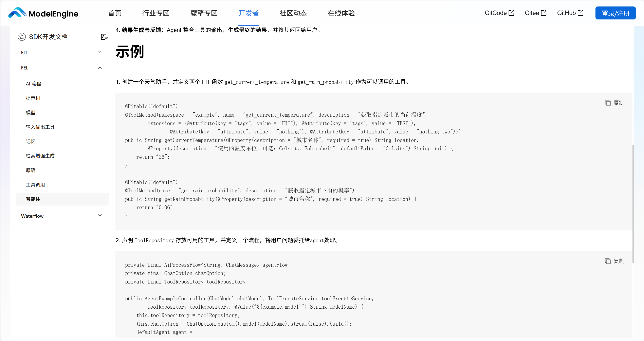The width and height of the screenshot is (644, 341).
Task: Expand the FIT section chevron
Action: point(100,52)
